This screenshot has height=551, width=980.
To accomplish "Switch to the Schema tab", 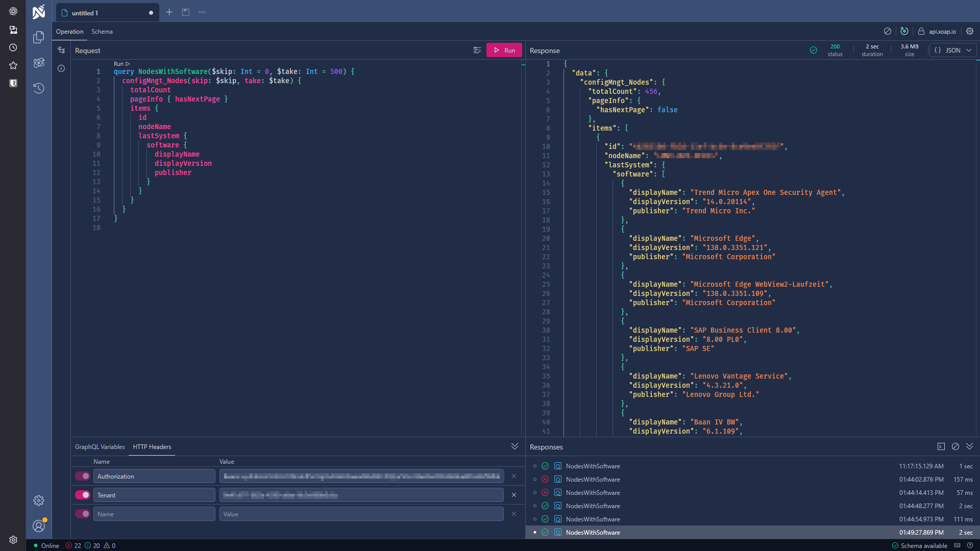I will tap(102, 31).
